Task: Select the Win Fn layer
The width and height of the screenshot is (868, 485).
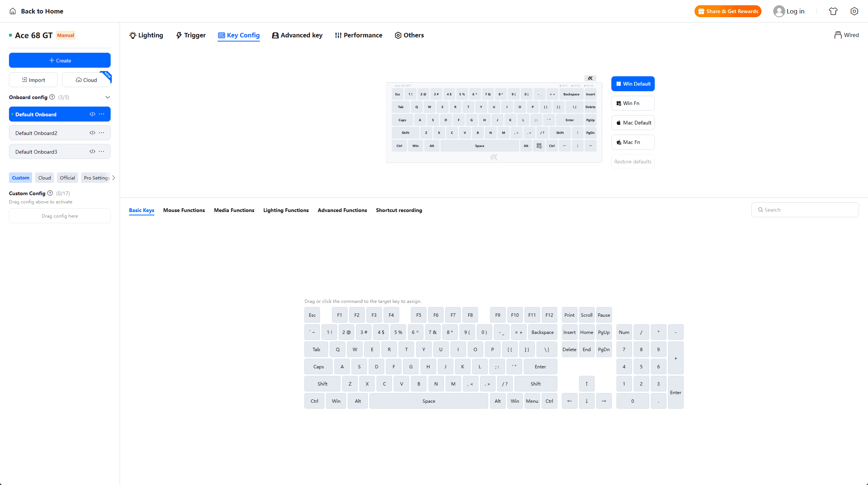Action: pos(632,103)
